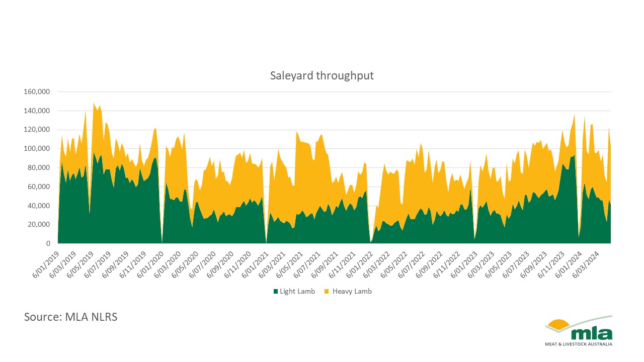This screenshot has width=644, height=362.
Task: Click the Source: MLA NLRS text
Action: click(x=70, y=317)
